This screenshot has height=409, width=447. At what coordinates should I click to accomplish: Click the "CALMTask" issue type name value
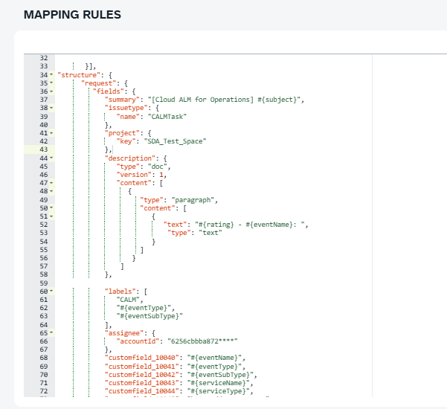point(167,116)
